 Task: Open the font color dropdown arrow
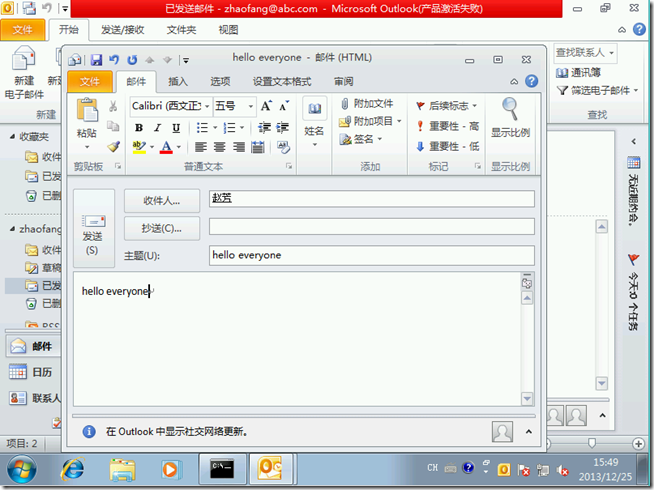tap(179, 147)
